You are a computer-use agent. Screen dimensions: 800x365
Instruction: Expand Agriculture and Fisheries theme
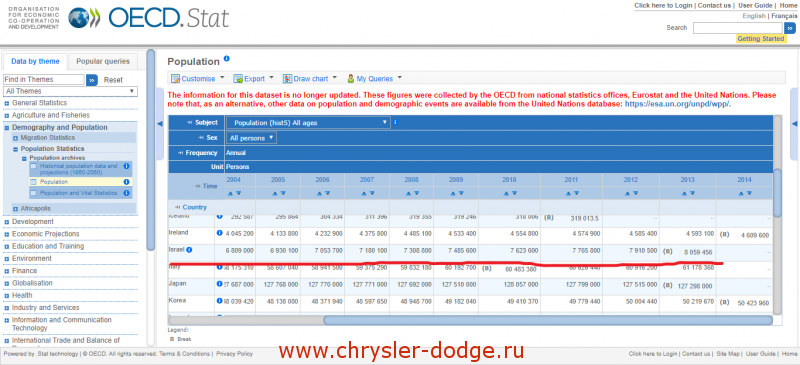coord(7,116)
